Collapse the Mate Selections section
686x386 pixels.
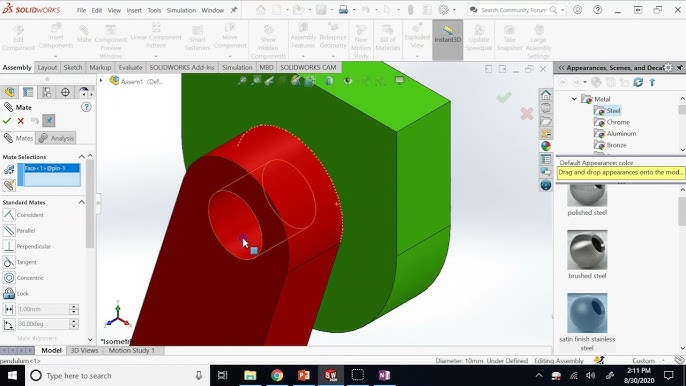82,156
